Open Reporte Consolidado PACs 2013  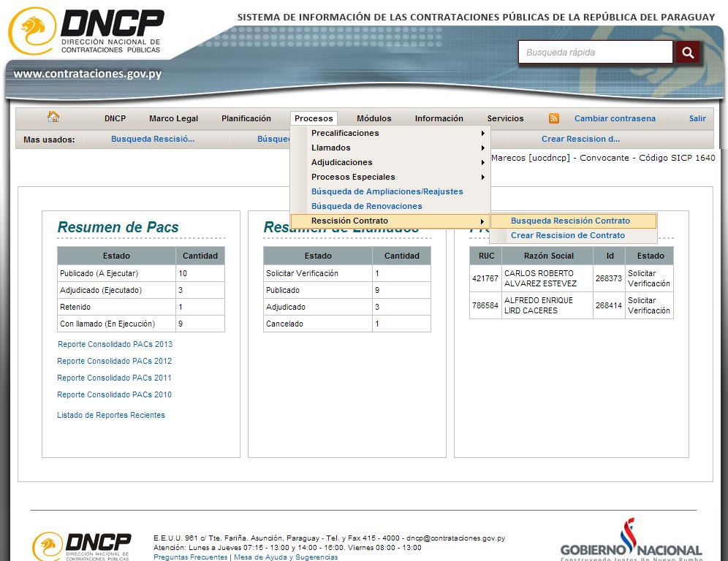coord(115,344)
